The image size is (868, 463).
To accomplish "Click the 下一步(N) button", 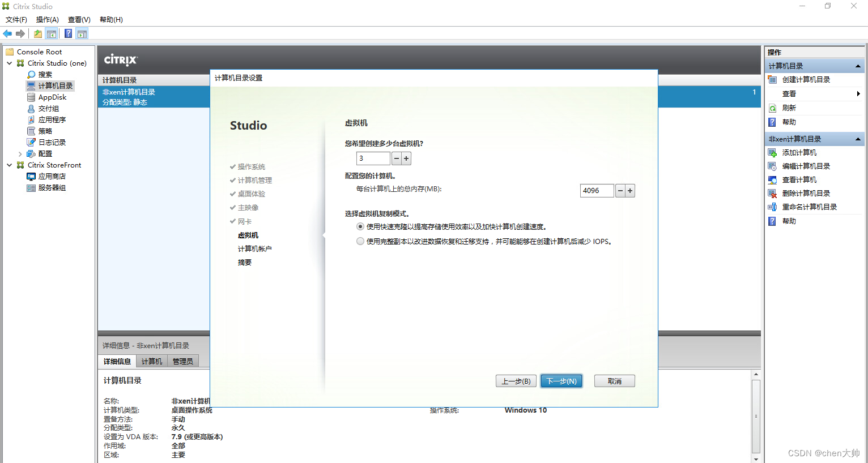I will point(561,381).
